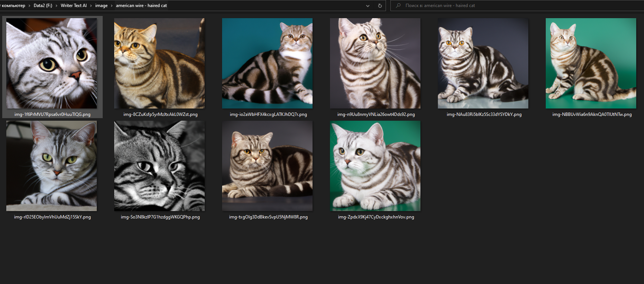Select thumbnail img-1f6PrMVU7Rpsa6vr0HuuTlQG.png
This screenshot has width=644, height=284.
pos(52,63)
